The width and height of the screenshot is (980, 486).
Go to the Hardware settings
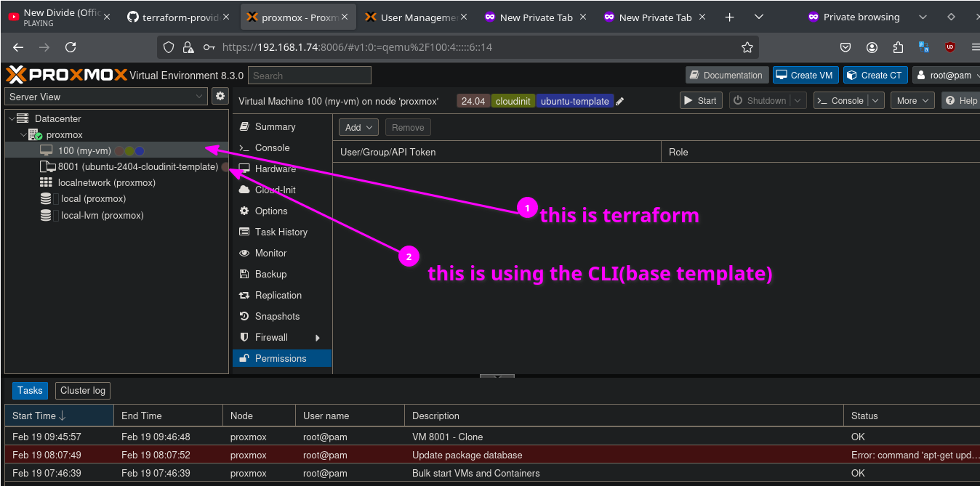(x=275, y=169)
